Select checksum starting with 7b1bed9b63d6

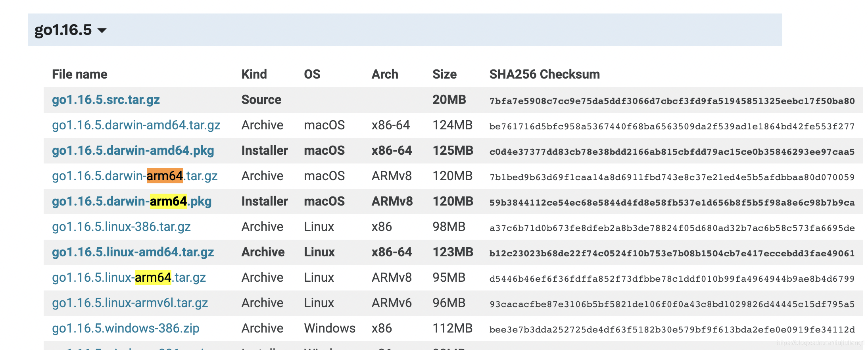(x=672, y=177)
